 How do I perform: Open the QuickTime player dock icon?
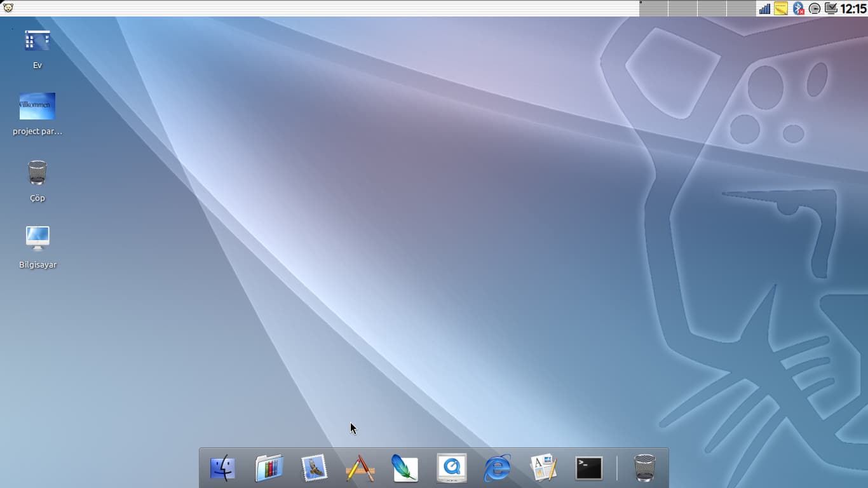(451, 469)
